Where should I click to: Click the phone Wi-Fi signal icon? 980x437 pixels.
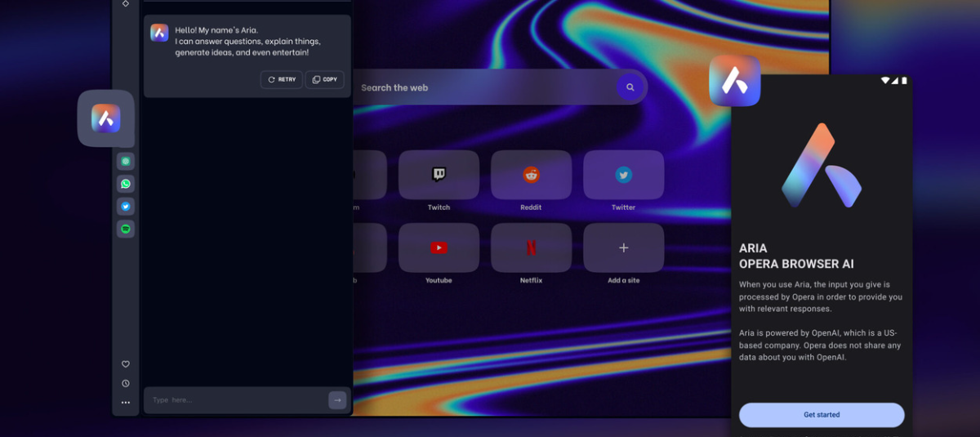click(x=885, y=81)
